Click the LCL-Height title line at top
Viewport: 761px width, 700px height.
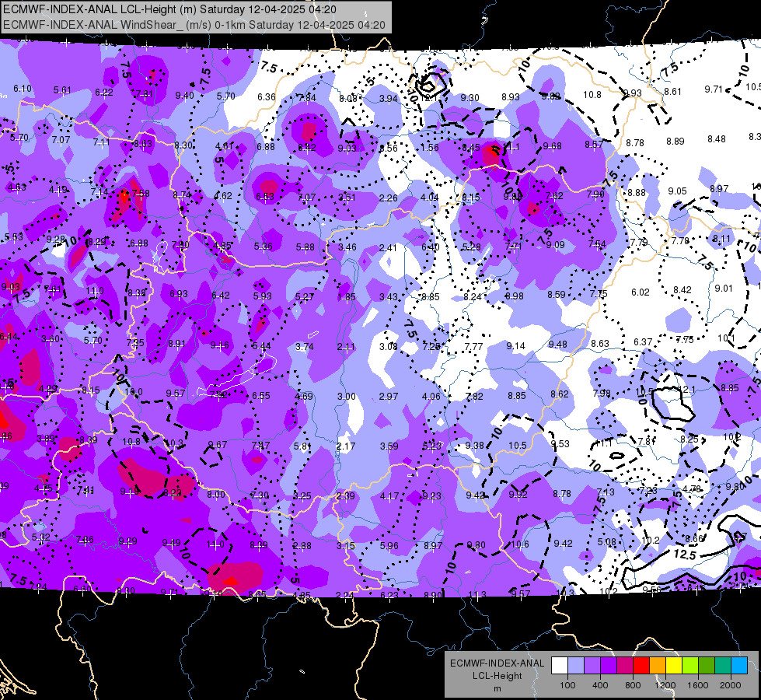coord(170,9)
